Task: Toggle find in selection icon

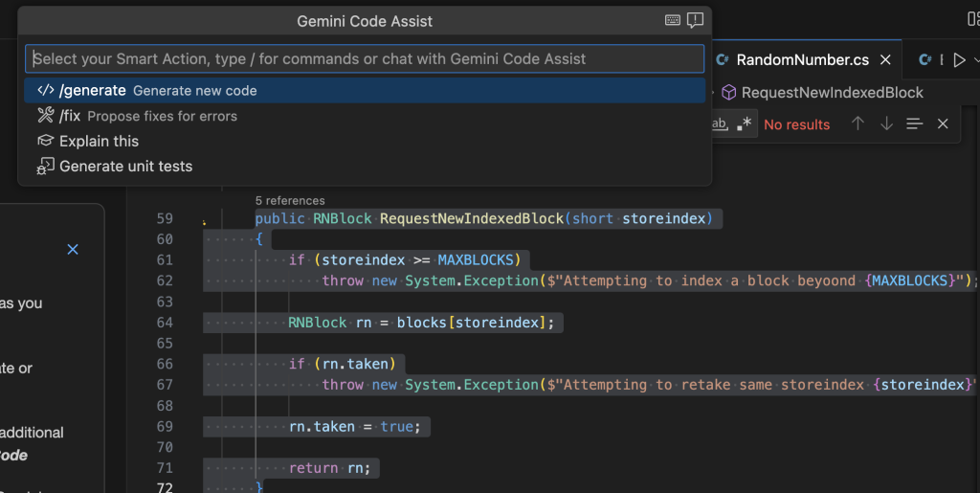Action: point(914,123)
